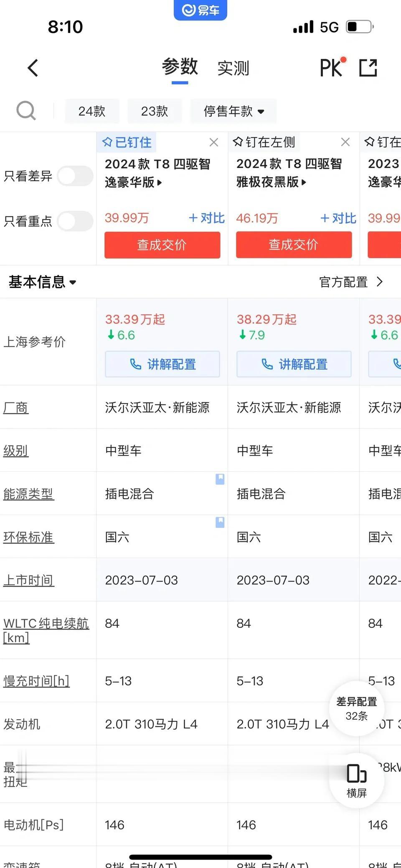
Task: Remove the 逸豪华版 column with X
Action: click(x=214, y=142)
